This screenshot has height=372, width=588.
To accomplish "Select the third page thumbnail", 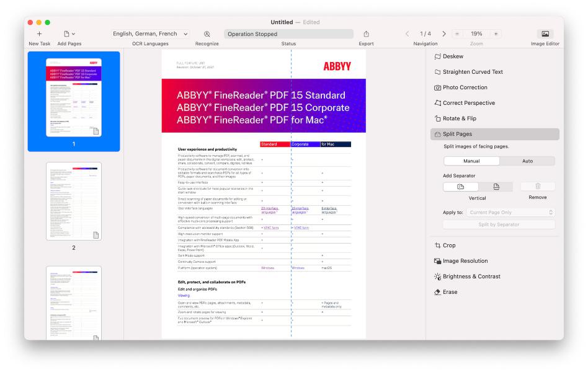I will click(x=74, y=303).
